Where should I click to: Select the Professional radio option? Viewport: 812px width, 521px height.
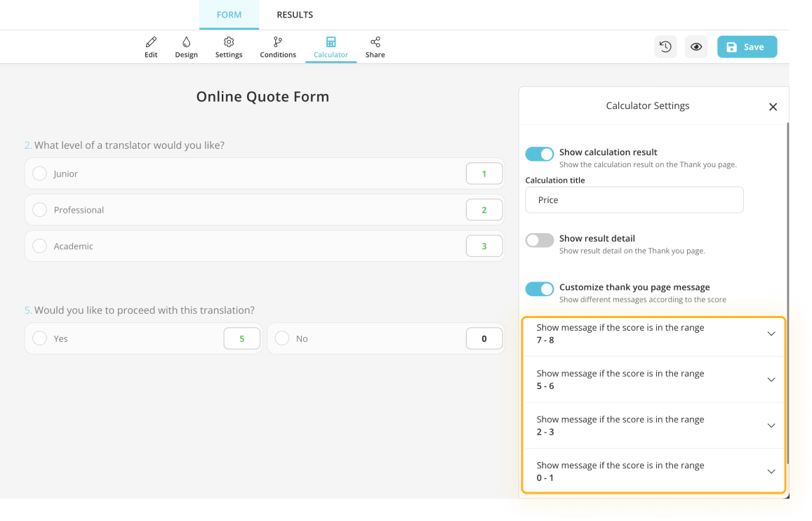tap(40, 210)
